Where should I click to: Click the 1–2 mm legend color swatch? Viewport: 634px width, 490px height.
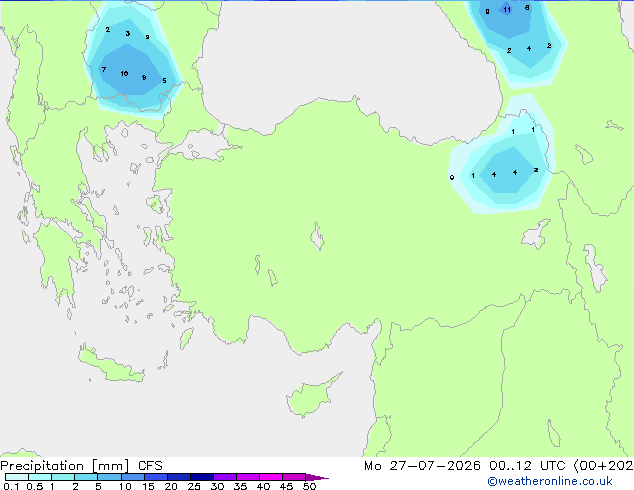pos(63,477)
